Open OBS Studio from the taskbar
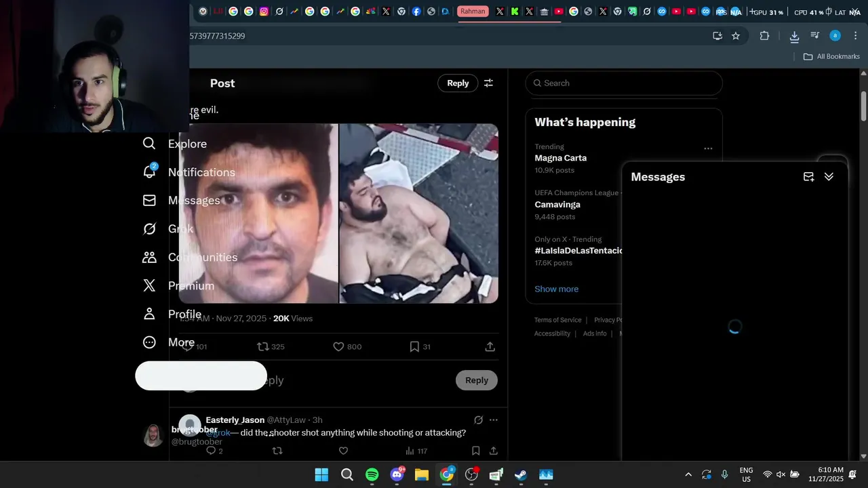Image resolution: width=868 pixels, height=488 pixels. [x=471, y=474]
